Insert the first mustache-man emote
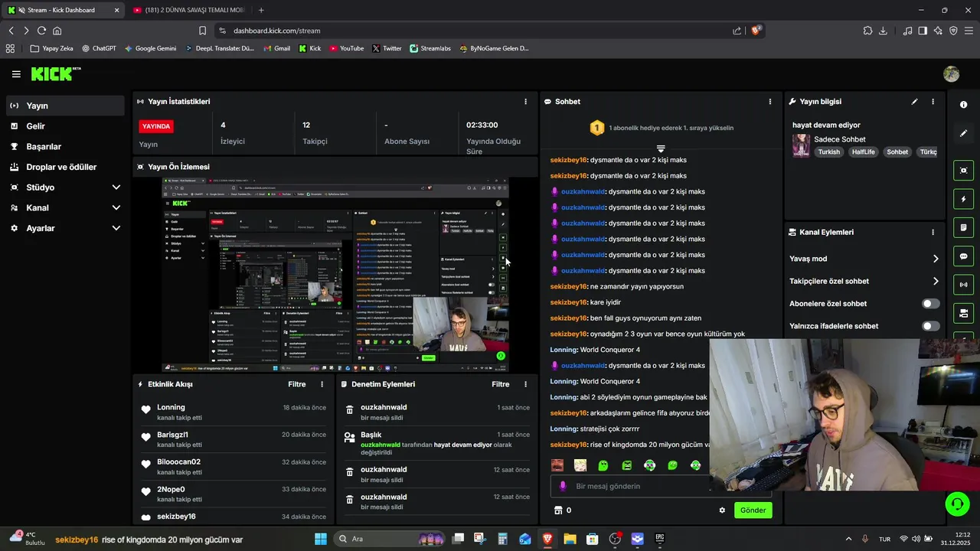The image size is (980, 551). [557, 465]
